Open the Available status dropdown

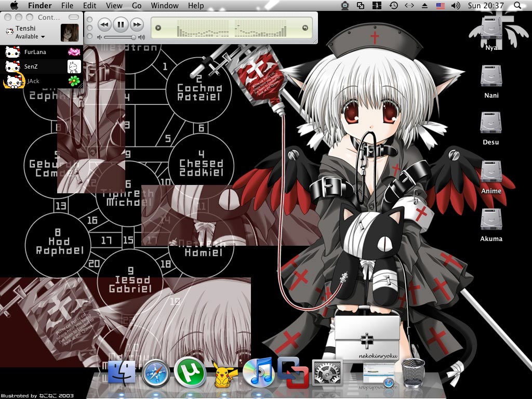(x=30, y=37)
